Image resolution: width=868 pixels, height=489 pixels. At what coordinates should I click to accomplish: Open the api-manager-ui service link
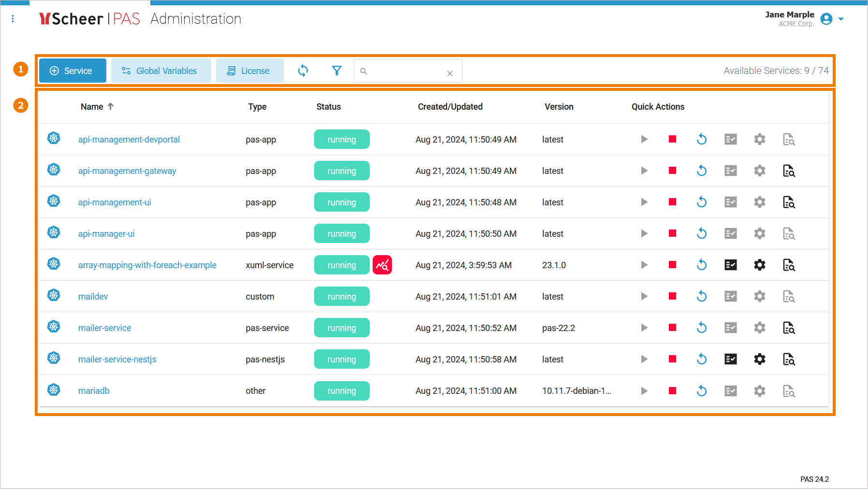pyautogui.click(x=106, y=234)
